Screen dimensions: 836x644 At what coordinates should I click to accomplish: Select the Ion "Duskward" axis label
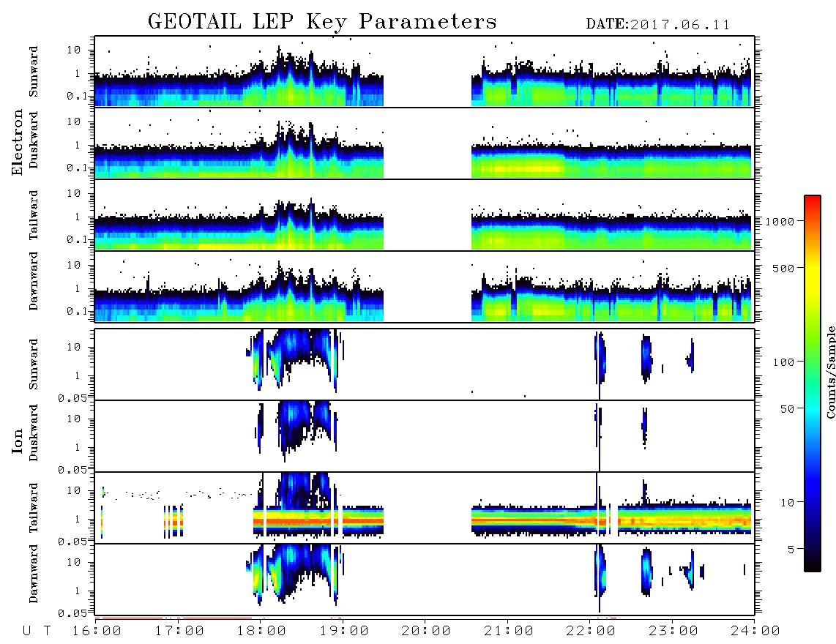pyautogui.click(x=34, y=433)
